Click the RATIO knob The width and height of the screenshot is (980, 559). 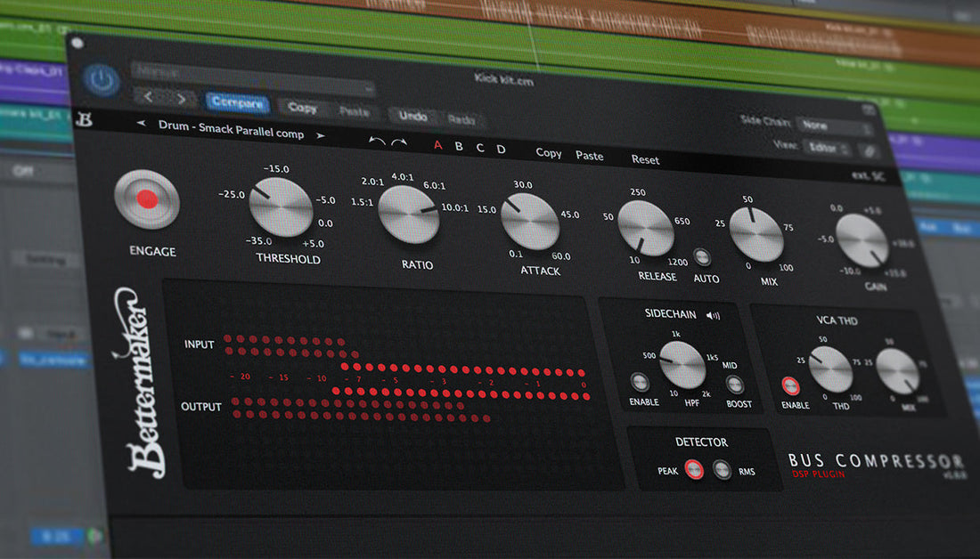click(x=408, y=215)
